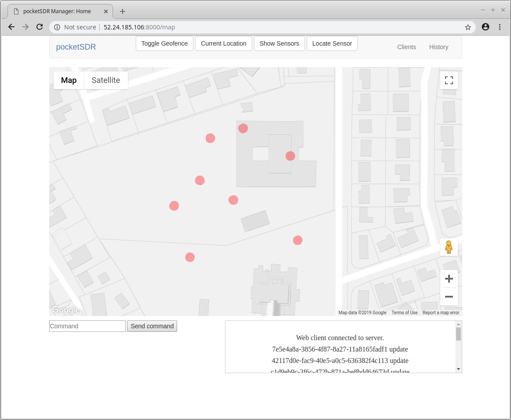511x420 pixels.
Task: Click the log panel scroll-down arrow
Action: coord(458,369)
